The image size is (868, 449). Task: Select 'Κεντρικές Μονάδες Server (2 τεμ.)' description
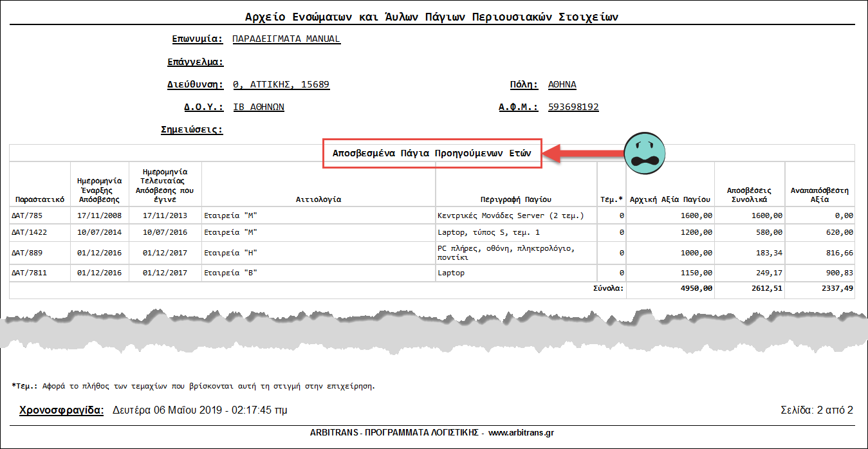click(511, 215)
